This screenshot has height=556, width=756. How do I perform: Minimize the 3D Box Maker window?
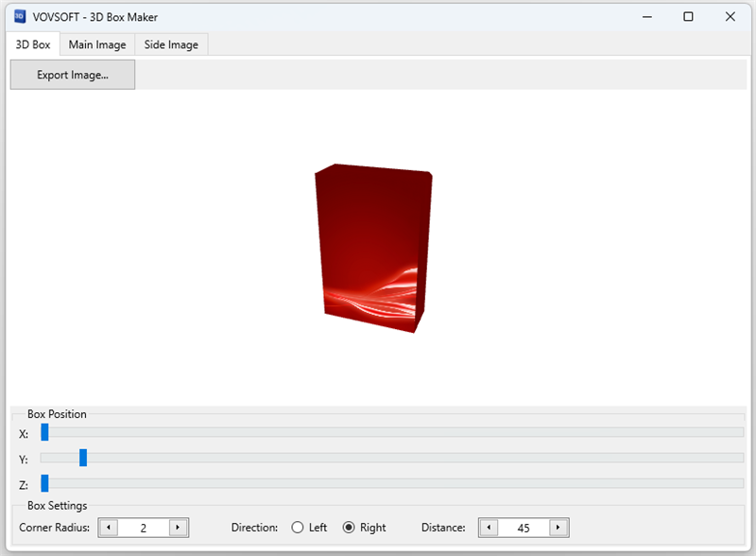pos(647,17)
